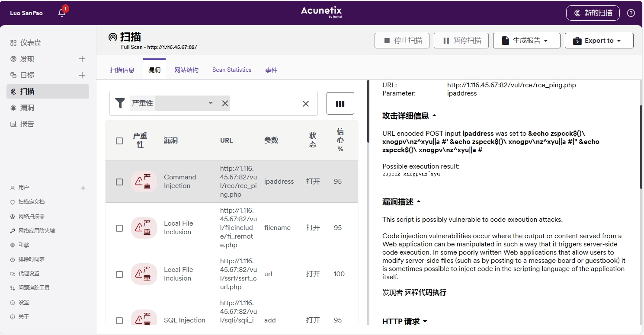The height and width of the screenshot is (335, 644).
Task: Switch to the 事件 tab
Action: pyautogui.click(x=271, y=70)
